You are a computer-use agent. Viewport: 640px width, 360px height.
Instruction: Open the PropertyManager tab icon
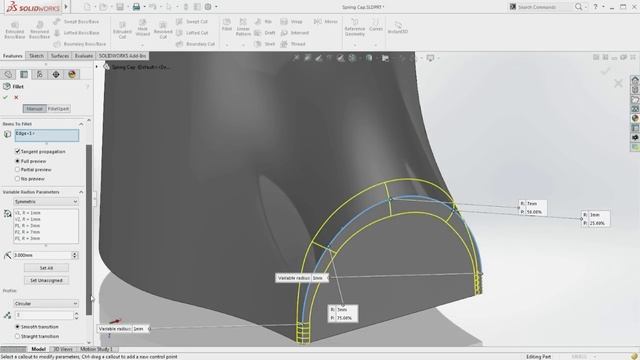(x=24, y=74)
